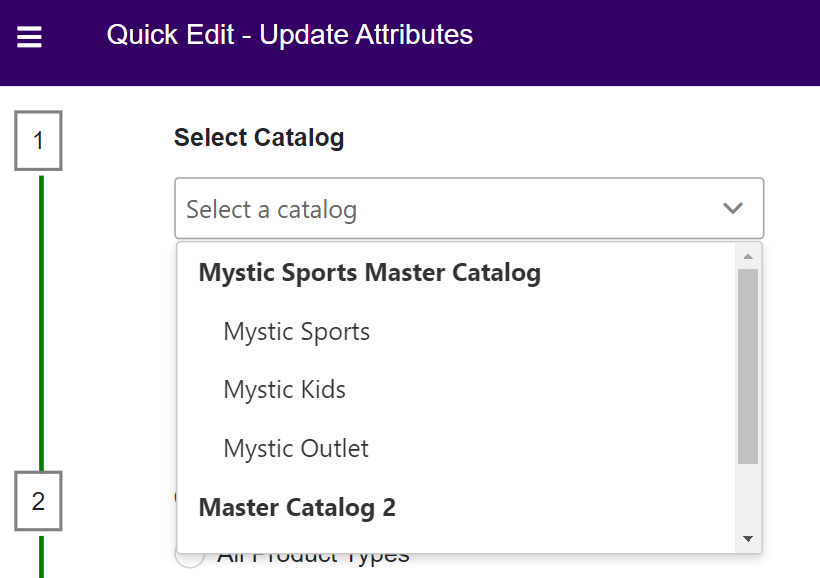This screenshot has width=820, height=578.
Task: Open the navigation hamburger menu
Action: [x=28, y=35]
